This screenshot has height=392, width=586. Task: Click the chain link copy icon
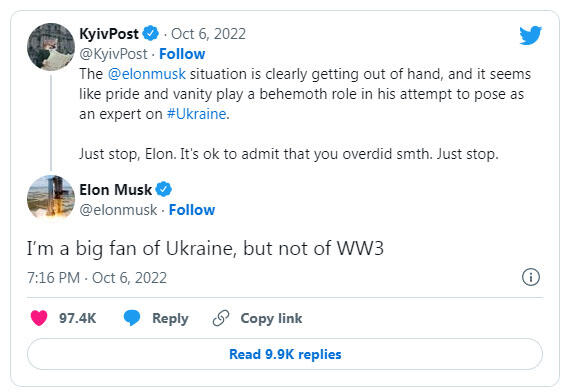tap(221, 318)
